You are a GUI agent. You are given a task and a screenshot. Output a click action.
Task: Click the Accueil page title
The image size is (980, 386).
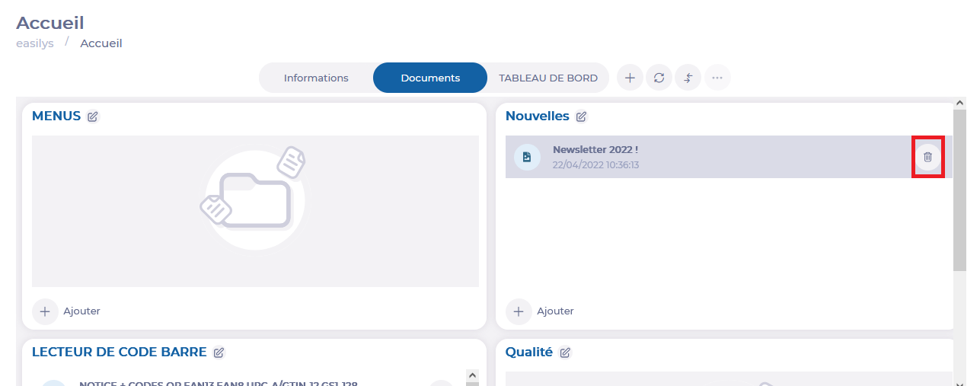[x=50, y=23]
